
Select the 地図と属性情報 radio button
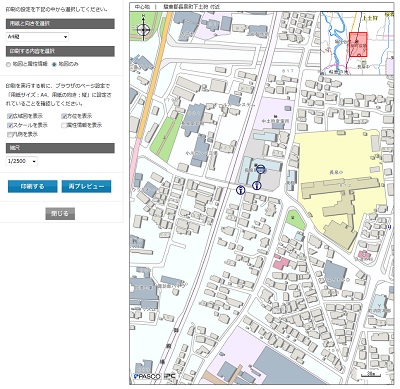8,64
